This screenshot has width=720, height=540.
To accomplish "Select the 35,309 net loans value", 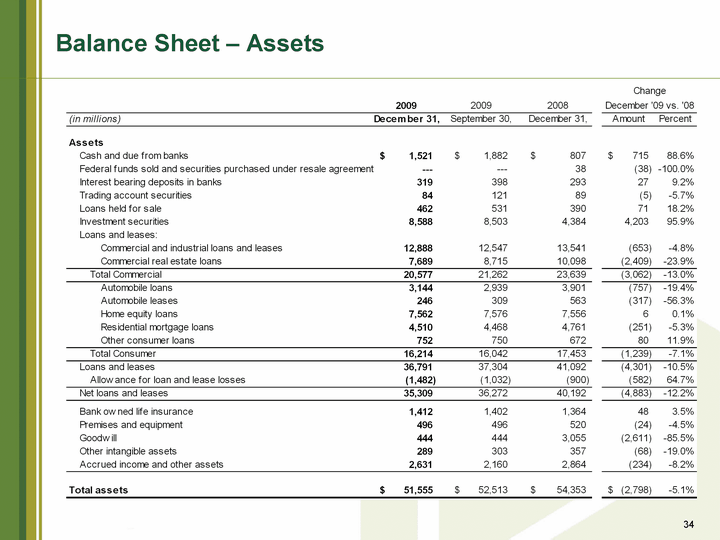I will [x=418, y=394].
